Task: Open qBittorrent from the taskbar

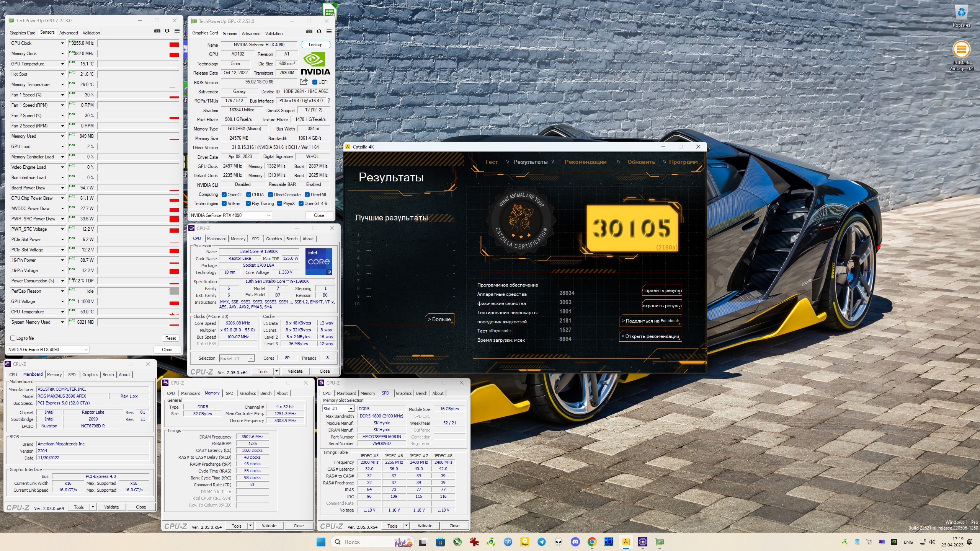Action: [x=508, y=542]
